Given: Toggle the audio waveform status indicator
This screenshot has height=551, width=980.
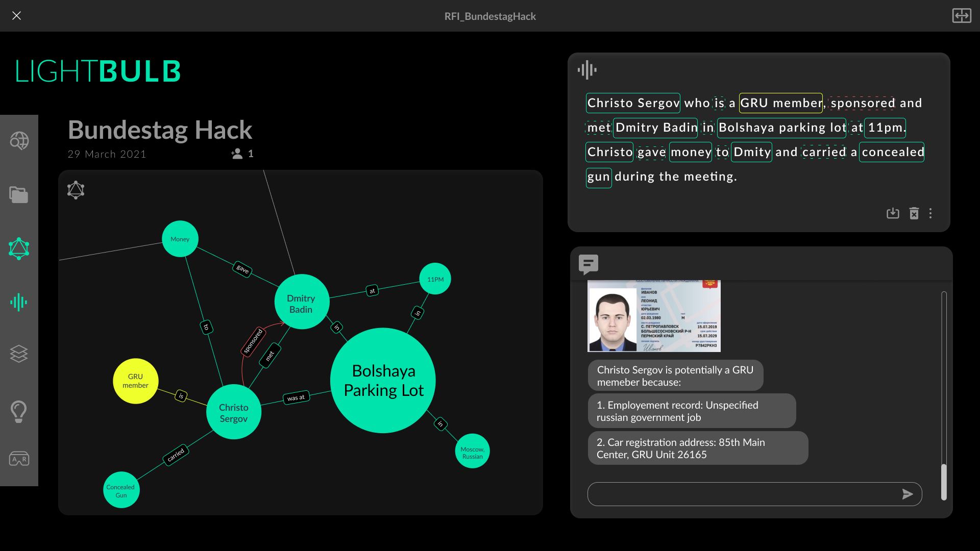Looking at the screenshot, I should [x=587, y=70].
